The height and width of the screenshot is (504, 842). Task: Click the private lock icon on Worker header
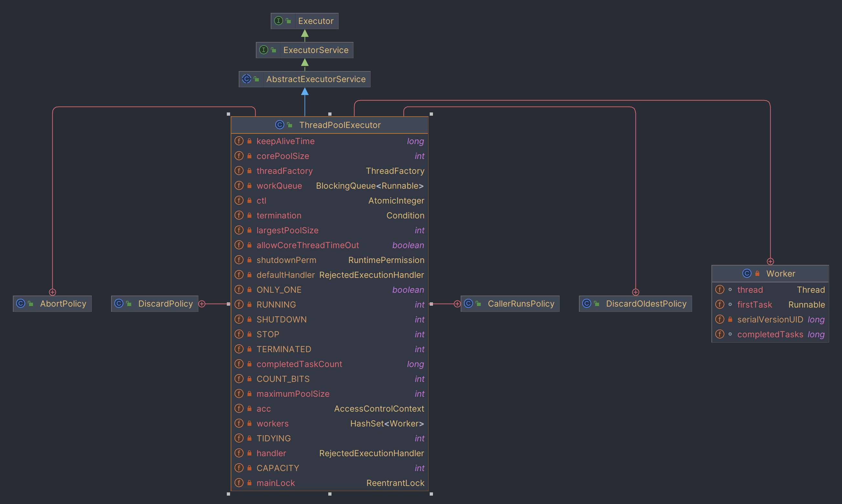757,273
